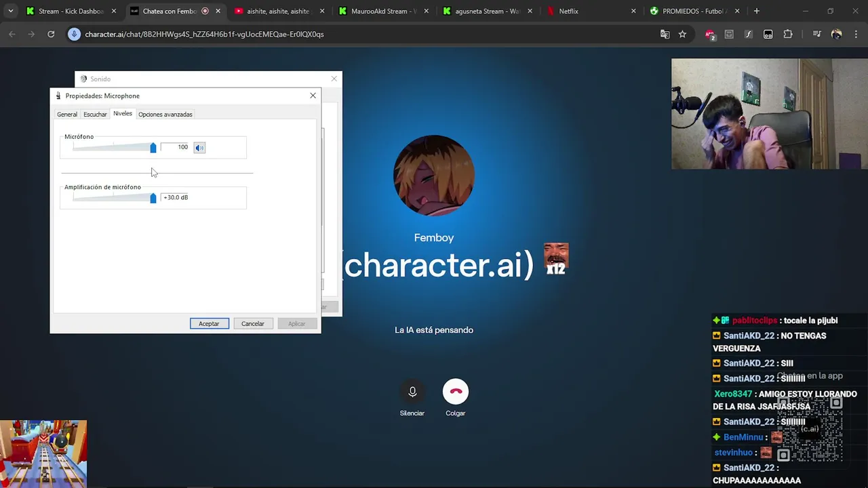Select the Niveles tab

(123, 113)
